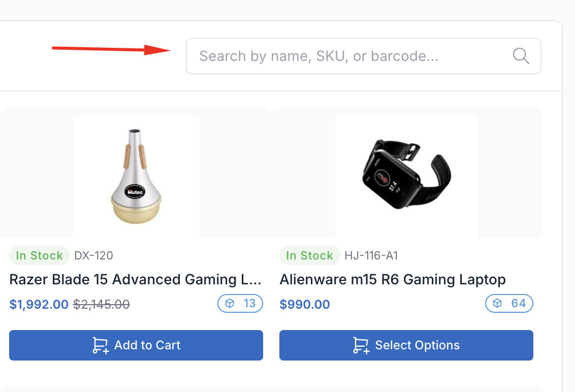Click the search by name, SKU, barcode field
Screen dimensions: 575x392
coord(345,56)
